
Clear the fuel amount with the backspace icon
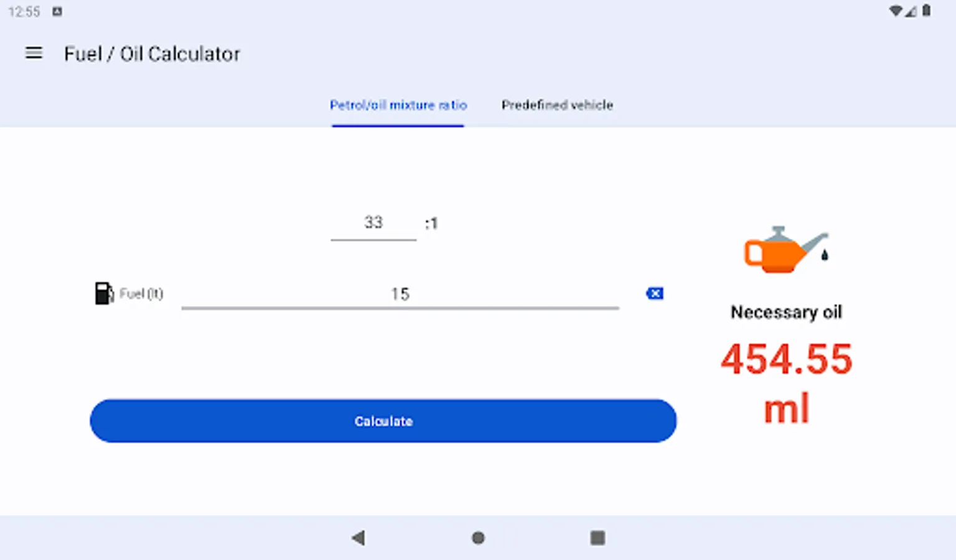pyautogui.click(x=655, y=293)
